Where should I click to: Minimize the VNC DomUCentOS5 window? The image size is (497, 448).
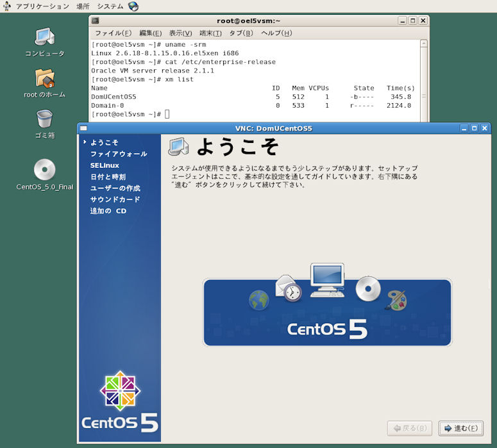point(464,128)
